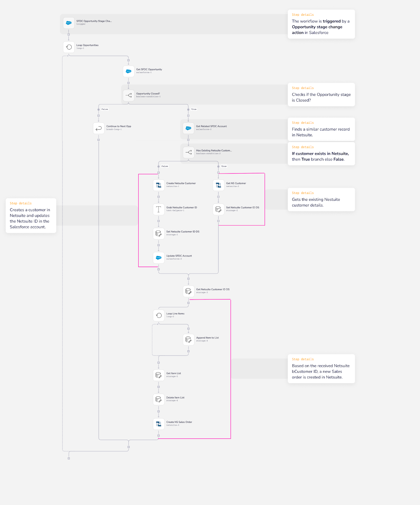Viewport: 420px width, 505px height.
Task: Click the 'Gets the existing Nestuite customer details' card
Action: pyautogui.click(x=321, y=199)
